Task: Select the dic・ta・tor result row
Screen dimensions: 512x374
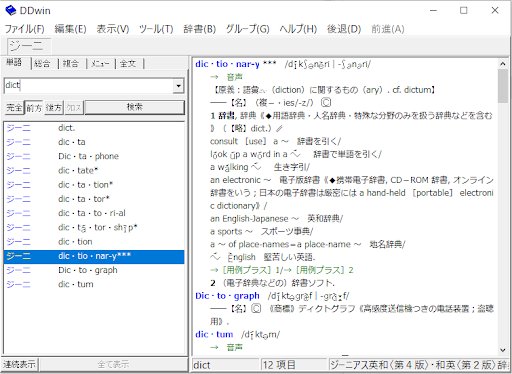Action: coord(94,199)
